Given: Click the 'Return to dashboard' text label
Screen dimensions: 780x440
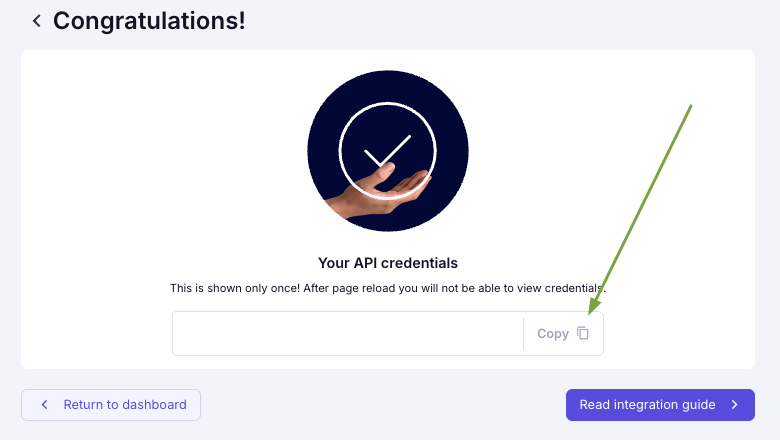Looking at the screenshot, I should pos(125,405).
